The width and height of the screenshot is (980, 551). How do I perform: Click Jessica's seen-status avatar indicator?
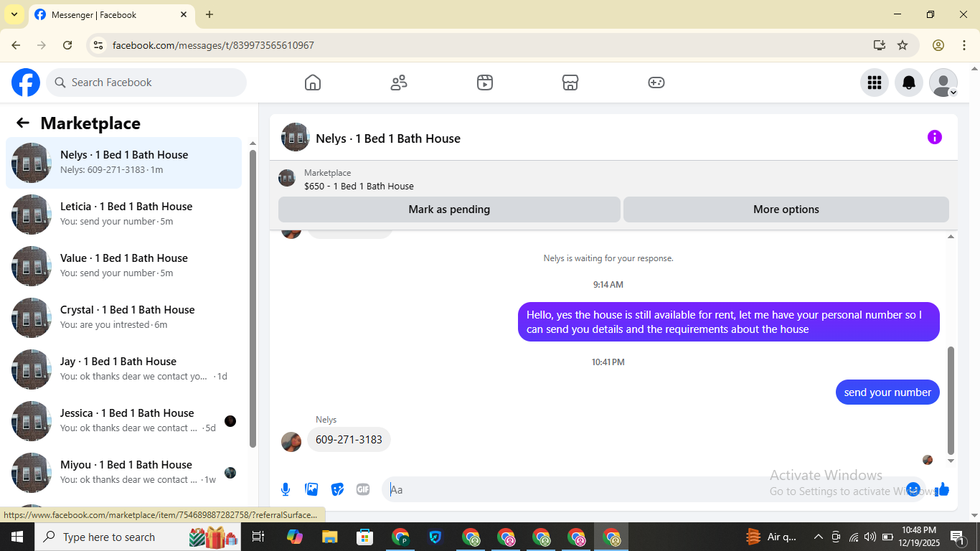tap(230, 421)
